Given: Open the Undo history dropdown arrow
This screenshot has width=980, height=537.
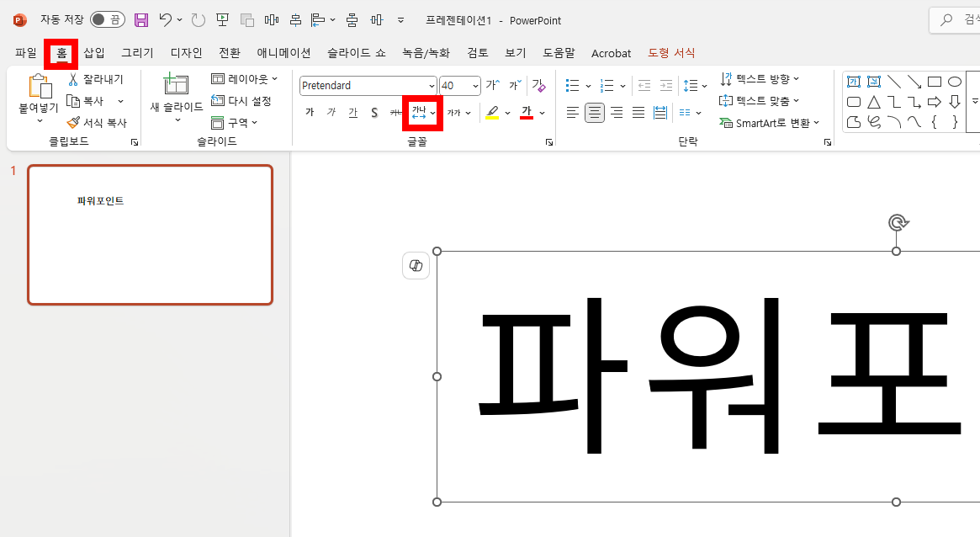Looking at the screenshot, I should coord(179,20).
